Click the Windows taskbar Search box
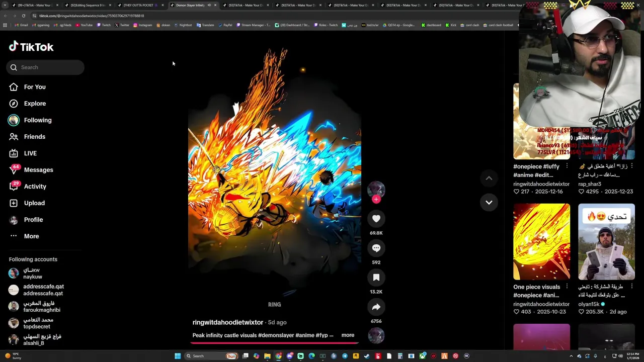644x362 pixels. coord(211,356)
